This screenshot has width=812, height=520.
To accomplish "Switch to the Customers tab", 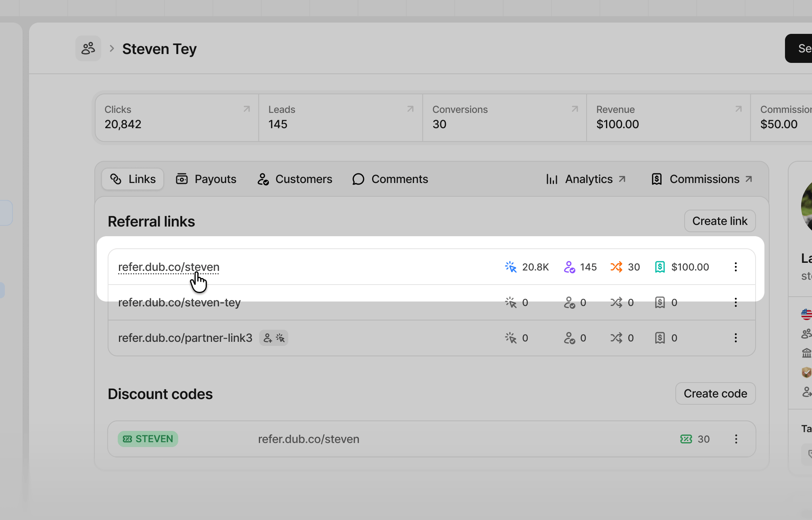I will 295,179.
